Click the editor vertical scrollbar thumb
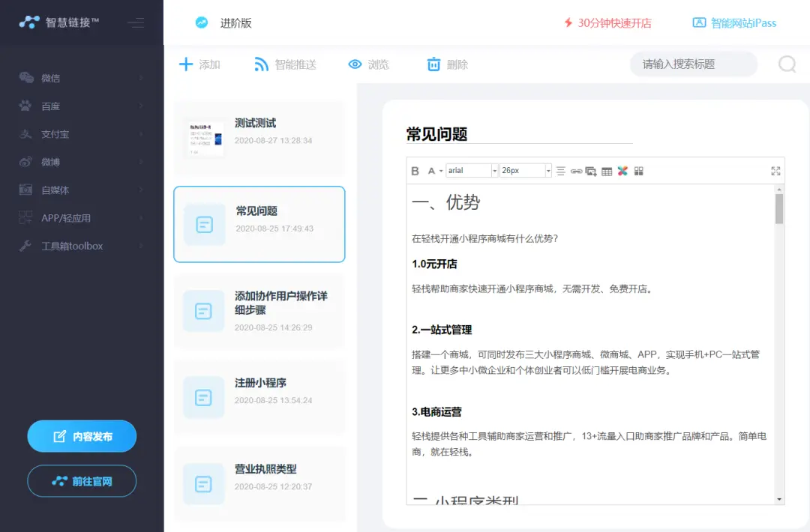 pyautogui.click(x=779, y=209)
